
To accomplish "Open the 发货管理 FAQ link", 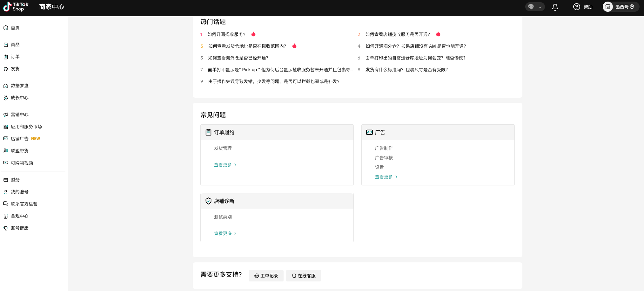I will [x=223, y=148].
